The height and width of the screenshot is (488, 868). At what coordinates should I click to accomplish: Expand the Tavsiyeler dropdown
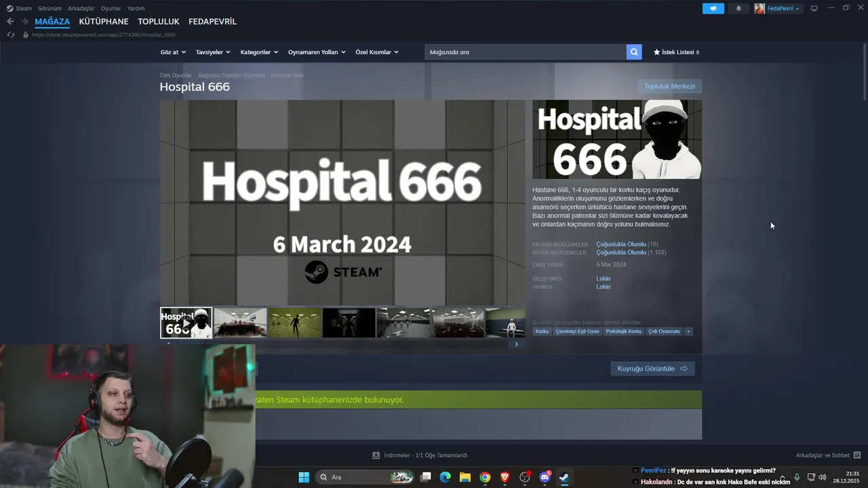click(213, 52)
